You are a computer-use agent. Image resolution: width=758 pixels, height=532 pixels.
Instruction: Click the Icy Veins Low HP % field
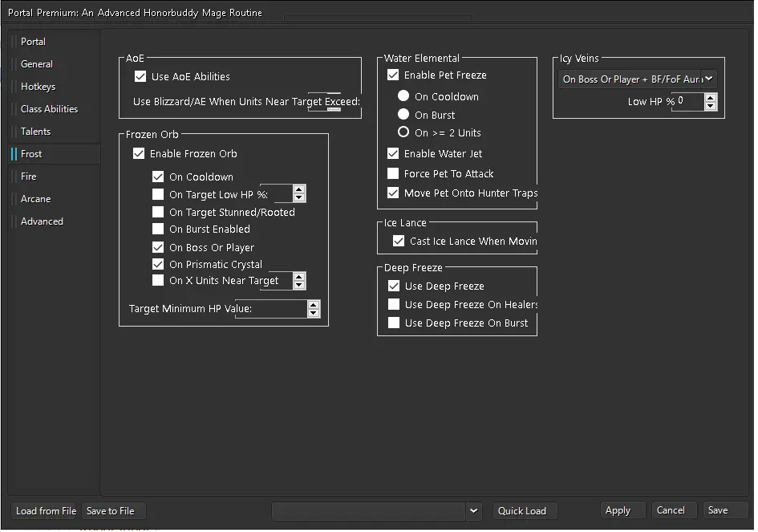click(x=690, y=102)
